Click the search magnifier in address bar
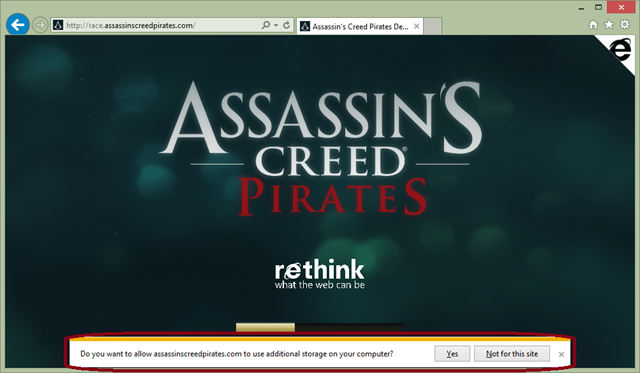Screen dimensions: 640x373 (265, 25)
